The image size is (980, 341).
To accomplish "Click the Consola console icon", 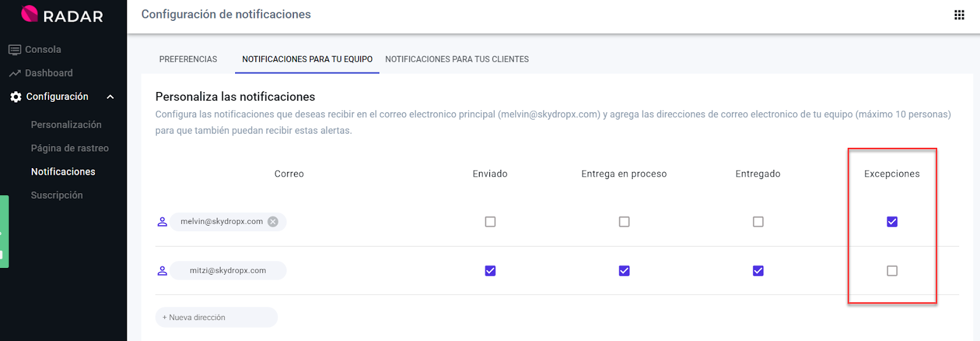I will tap(15, 50).
